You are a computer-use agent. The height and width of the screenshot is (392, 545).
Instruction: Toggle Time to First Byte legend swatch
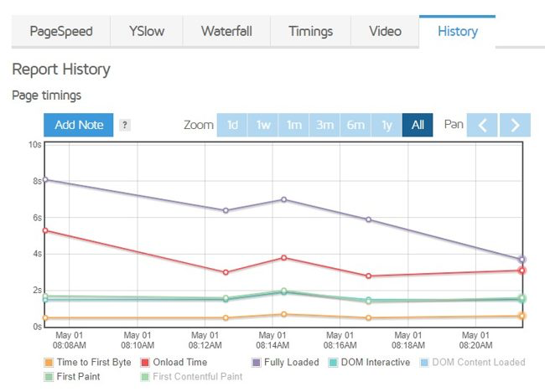point(49,363)
